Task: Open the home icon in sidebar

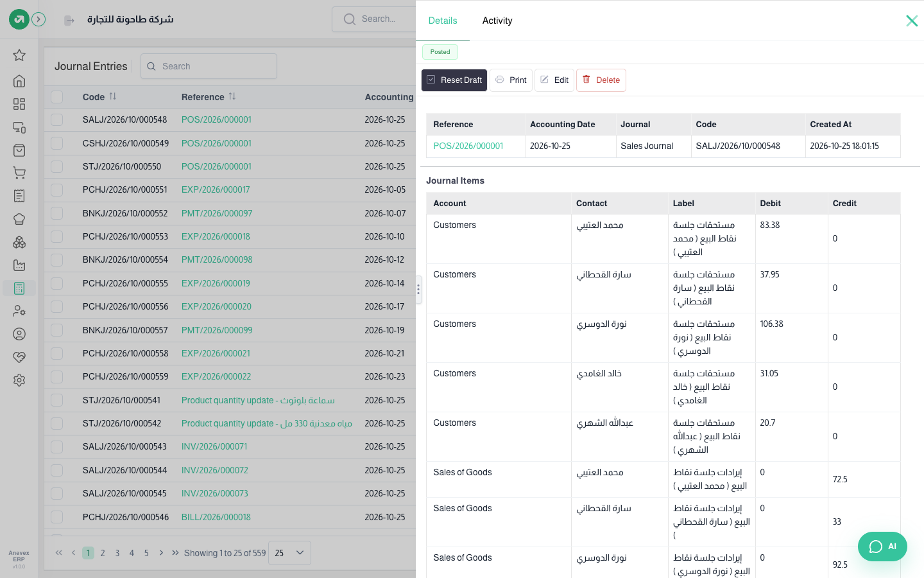Action: [19, 81]
